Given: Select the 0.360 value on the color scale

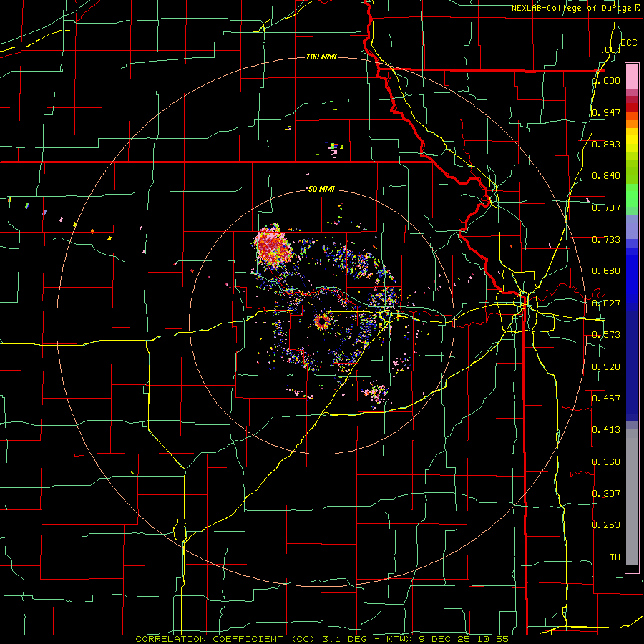Looking at the screenshot, I should click(606, 462).
